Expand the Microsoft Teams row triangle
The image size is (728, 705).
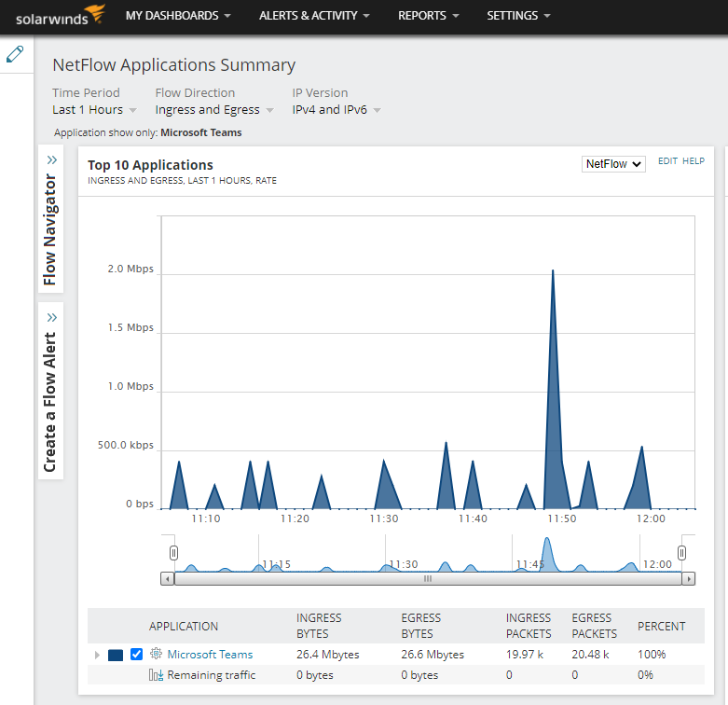[97, 655]
